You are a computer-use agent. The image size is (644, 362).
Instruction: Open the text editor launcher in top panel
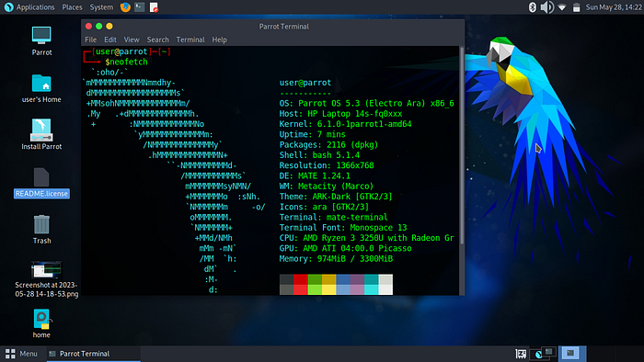tap(154, 7)
